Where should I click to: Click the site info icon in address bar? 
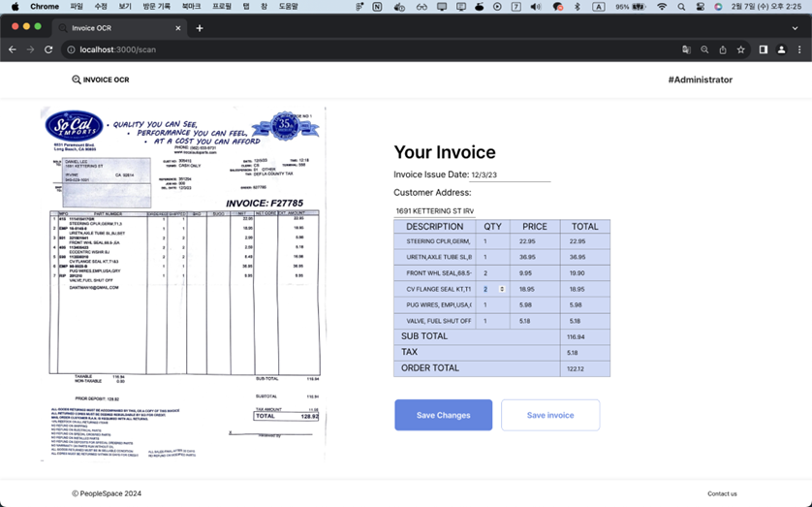71,49
